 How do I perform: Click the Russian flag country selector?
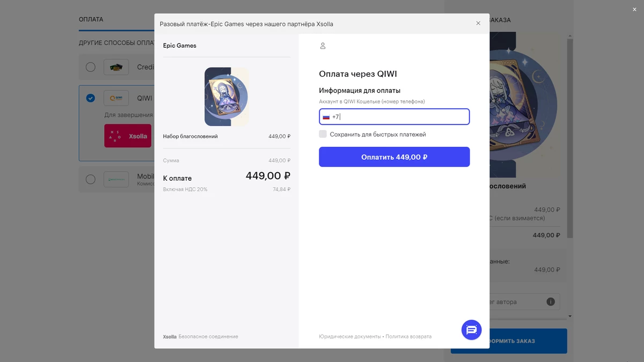326,116
